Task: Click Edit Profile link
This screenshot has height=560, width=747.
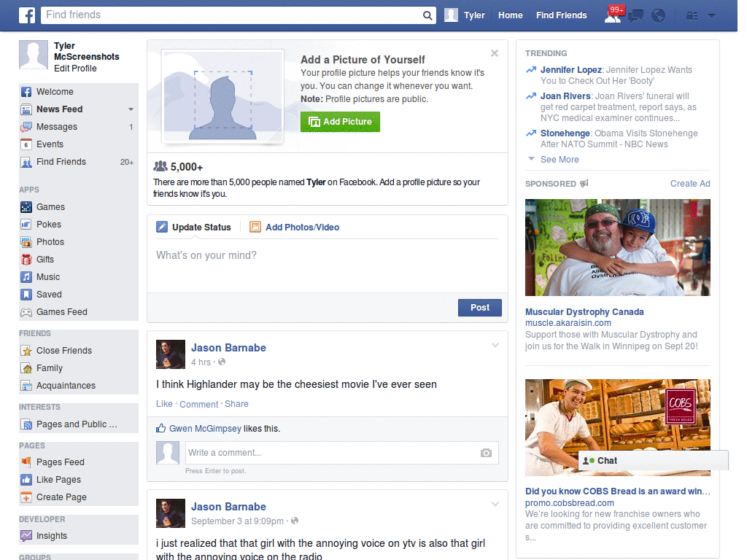Action: (75, 69)
